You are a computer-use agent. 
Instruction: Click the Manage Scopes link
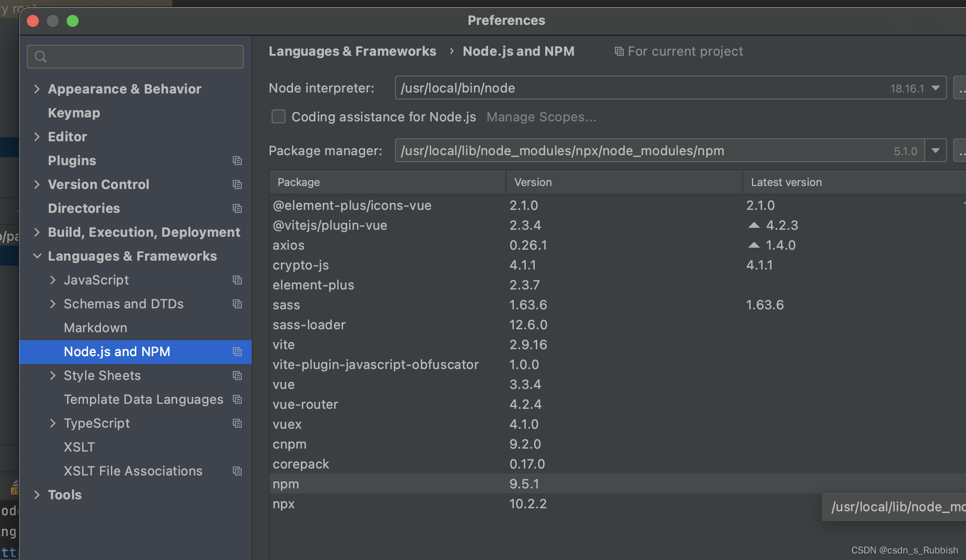[541, 117]
